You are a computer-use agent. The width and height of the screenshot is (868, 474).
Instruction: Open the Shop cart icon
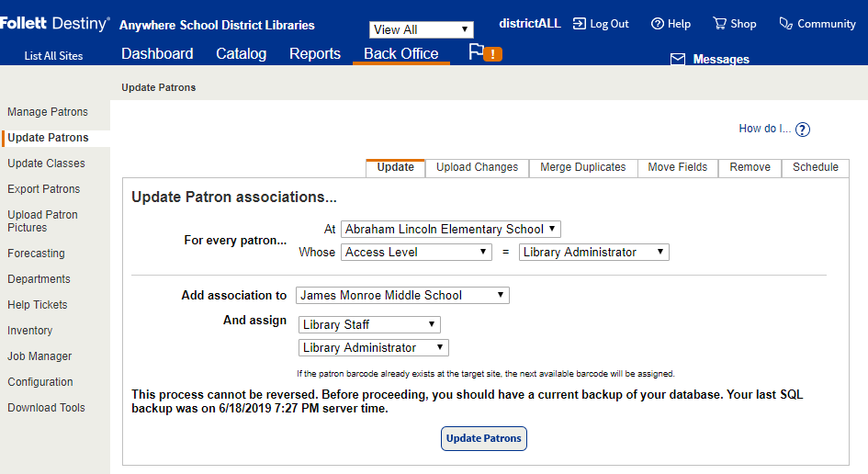point(719,24)
